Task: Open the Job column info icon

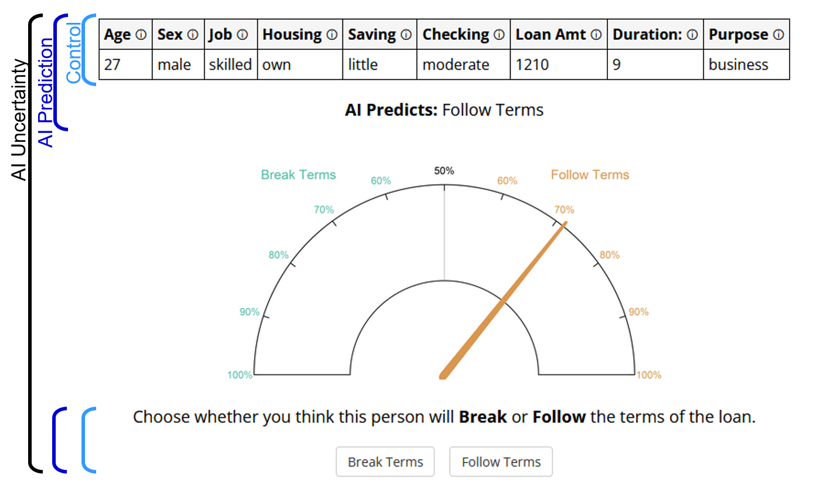Action: click(x=242, y=35)
